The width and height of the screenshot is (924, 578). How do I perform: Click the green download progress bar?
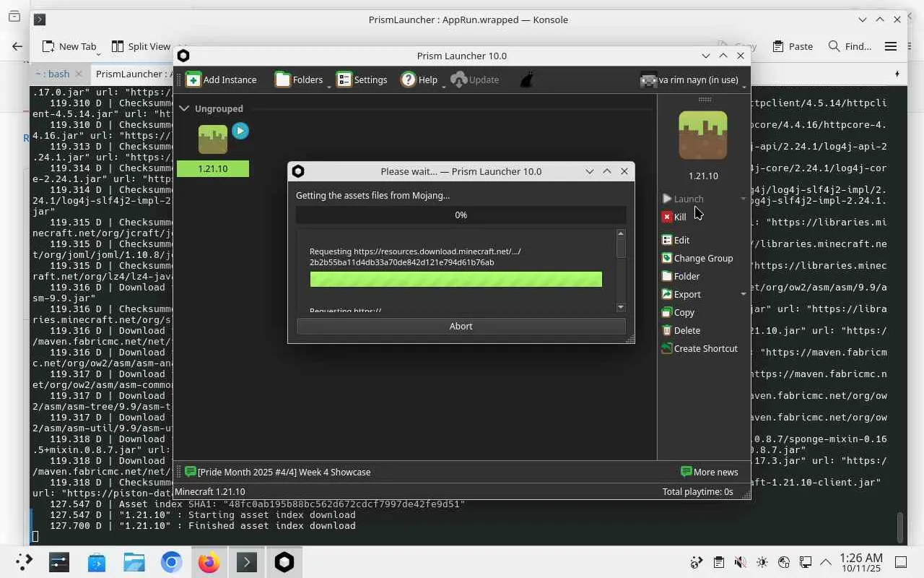(x=456, y=279)
